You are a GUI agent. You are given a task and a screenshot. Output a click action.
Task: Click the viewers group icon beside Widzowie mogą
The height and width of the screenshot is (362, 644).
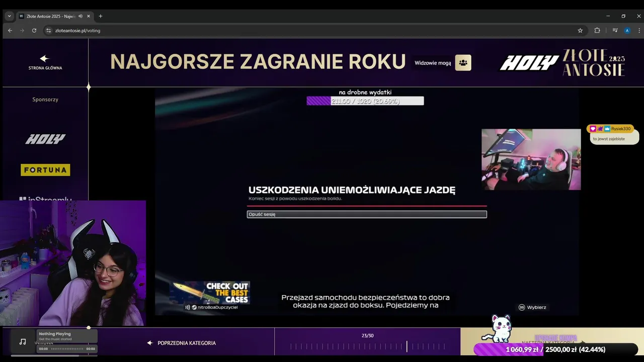[463, 63]
